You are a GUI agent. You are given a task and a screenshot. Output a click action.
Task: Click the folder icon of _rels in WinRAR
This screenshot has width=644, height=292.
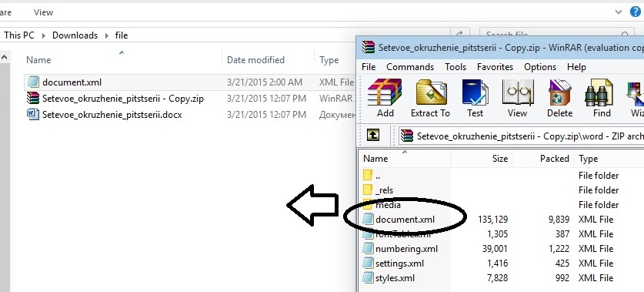pos(368,190)
